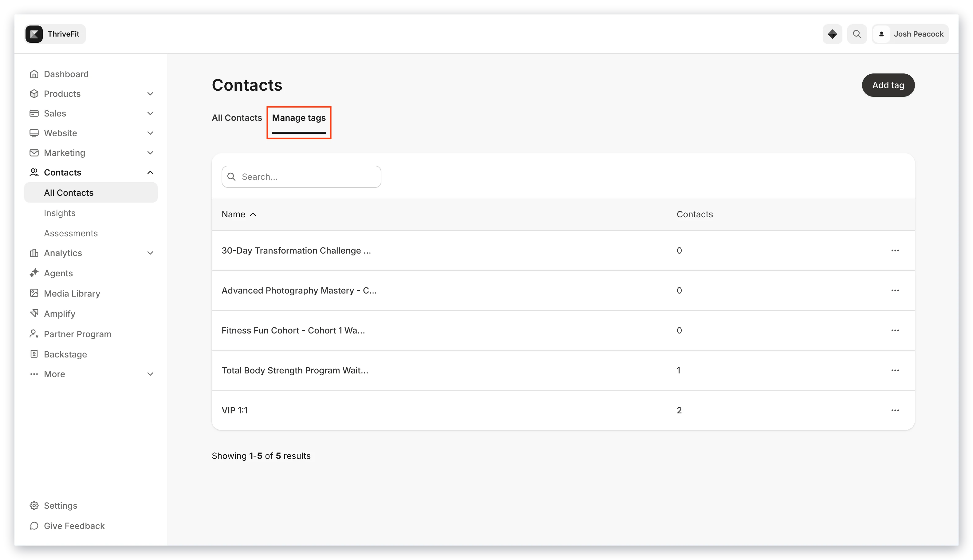Open global search magnifier in header
Viewport: 973px width, 560px height.
pyautogui.click(x=857, y=34)
